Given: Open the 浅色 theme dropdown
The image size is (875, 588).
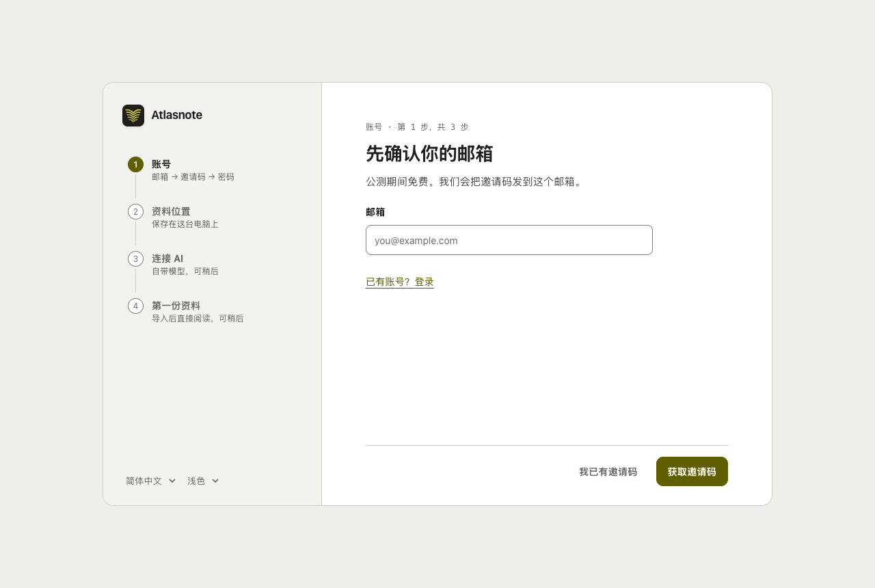Looking at the screenshot, I should coord(203,481).
